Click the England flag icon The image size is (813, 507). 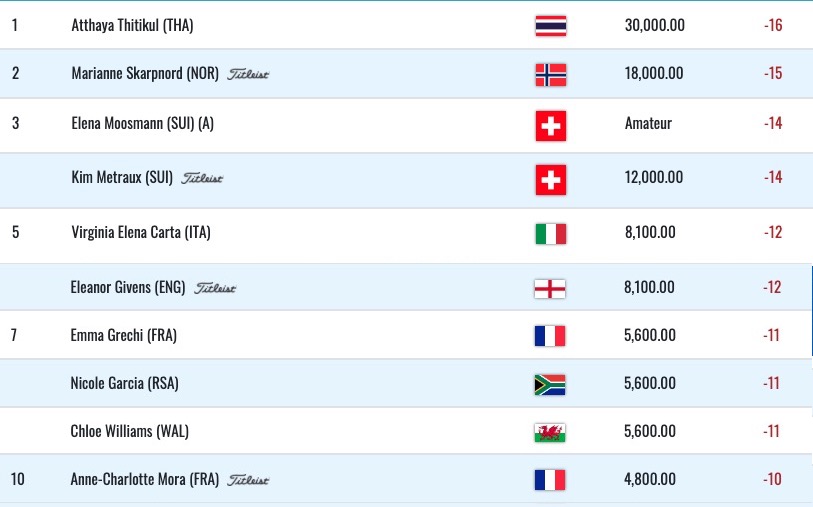tap(550, 289)
